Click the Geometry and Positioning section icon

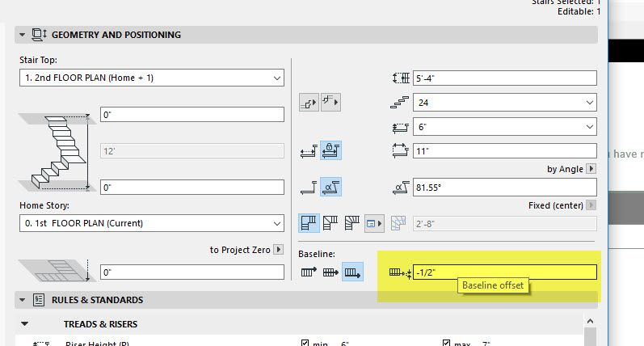click(x=40, y=35)
